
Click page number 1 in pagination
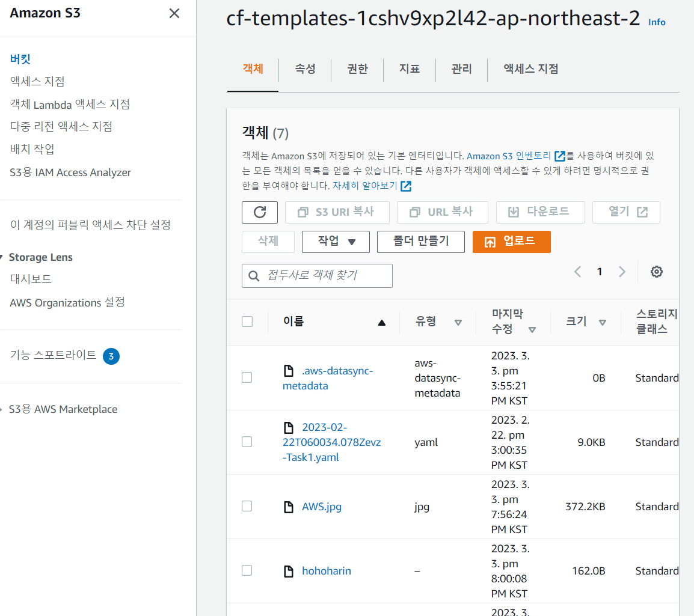600,272
